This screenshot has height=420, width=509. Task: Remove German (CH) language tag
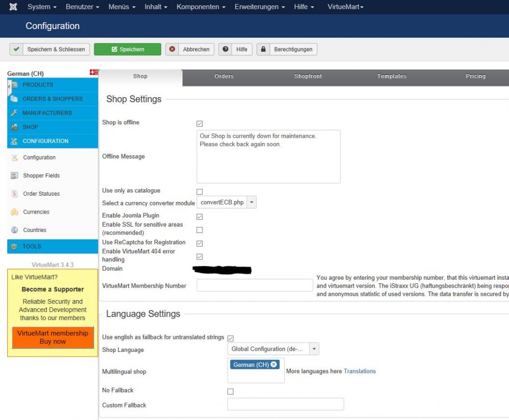click(x=274, y=364)
